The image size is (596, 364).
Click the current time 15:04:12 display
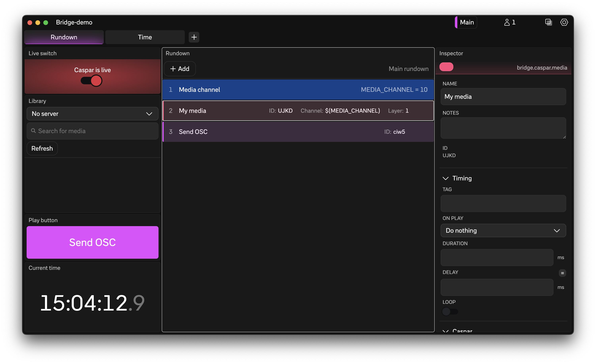(92, 303)
